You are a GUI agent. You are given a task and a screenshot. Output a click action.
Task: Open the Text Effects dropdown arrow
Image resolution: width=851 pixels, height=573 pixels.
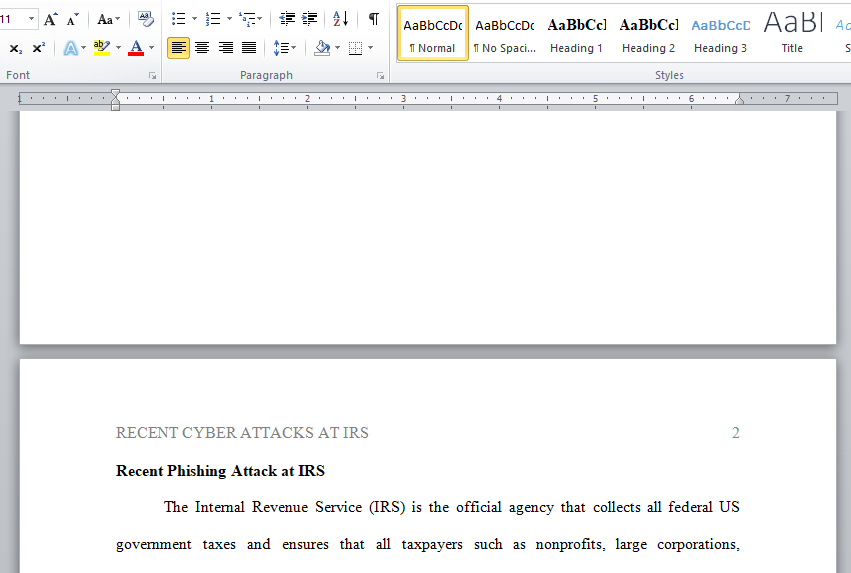point(84,48)
